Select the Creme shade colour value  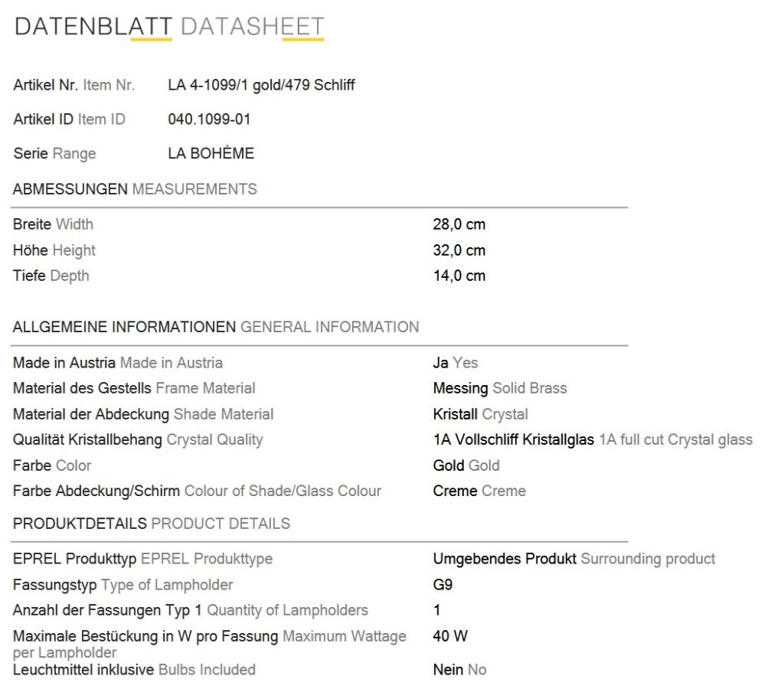tap(479, 491)
